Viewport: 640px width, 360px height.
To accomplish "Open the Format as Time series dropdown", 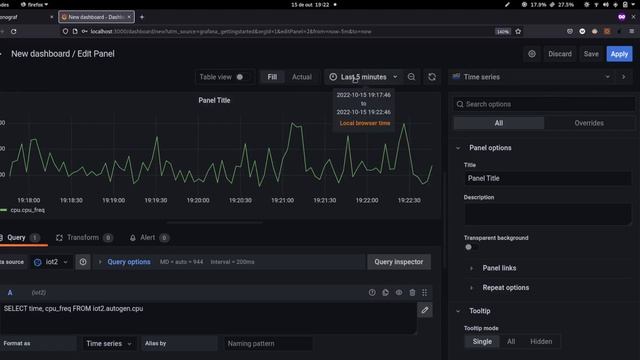I will (109, 343).
